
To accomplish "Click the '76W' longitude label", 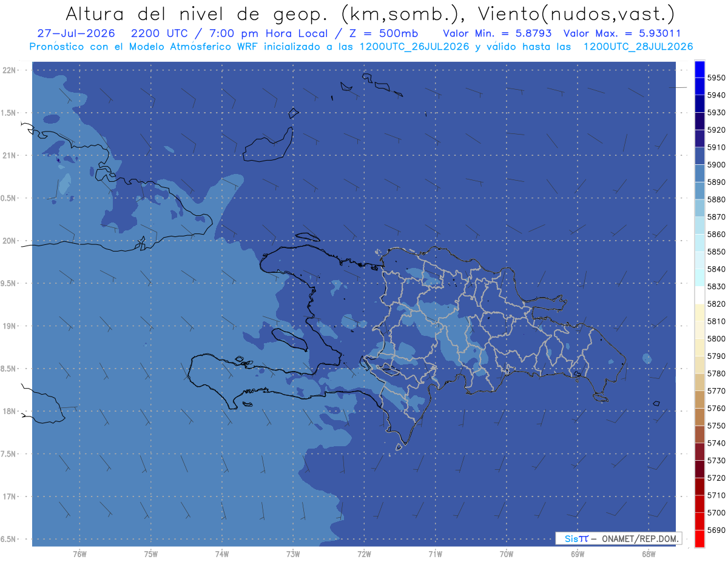I will coord(79,554).
